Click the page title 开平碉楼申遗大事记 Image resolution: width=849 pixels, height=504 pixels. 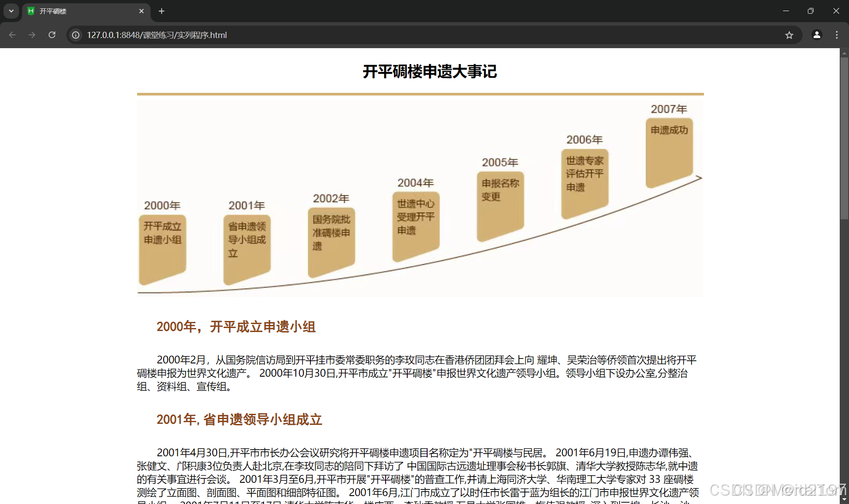tap(429, 72)
